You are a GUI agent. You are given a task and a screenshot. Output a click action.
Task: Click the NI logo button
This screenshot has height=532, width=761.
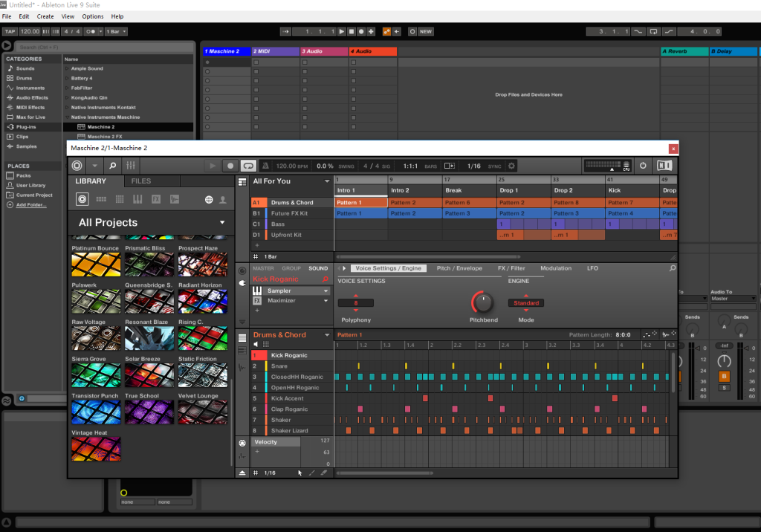[664, 166]
